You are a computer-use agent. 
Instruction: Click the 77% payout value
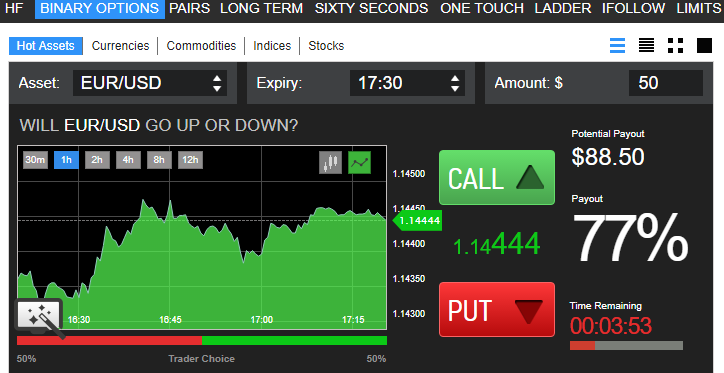pyautogui.click(x=630, y=239)
